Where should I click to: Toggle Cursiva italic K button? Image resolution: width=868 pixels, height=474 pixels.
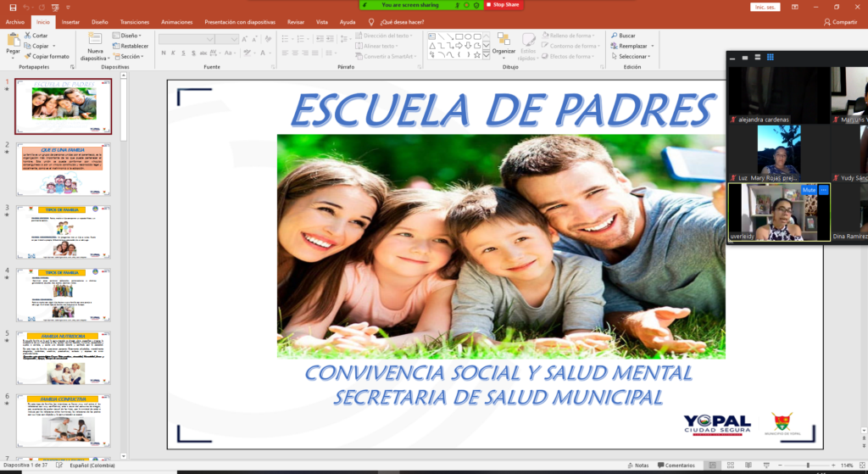pyautogui.click(x=173, y=53)
